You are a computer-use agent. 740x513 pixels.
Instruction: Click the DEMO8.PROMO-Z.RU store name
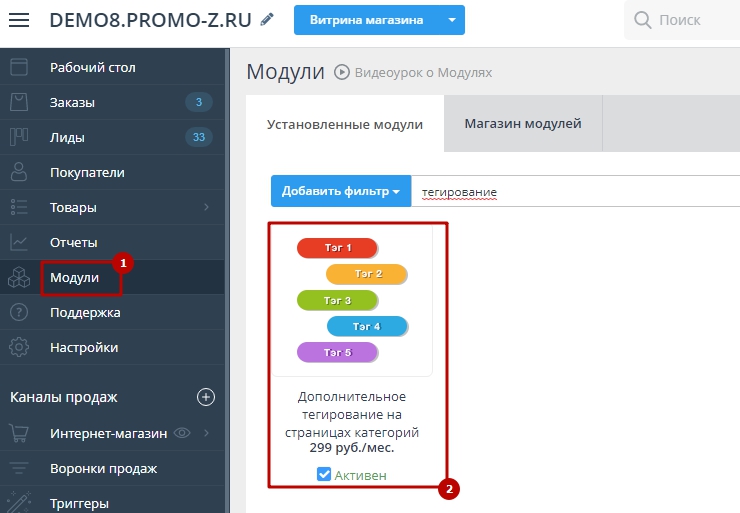pos(150,20)
